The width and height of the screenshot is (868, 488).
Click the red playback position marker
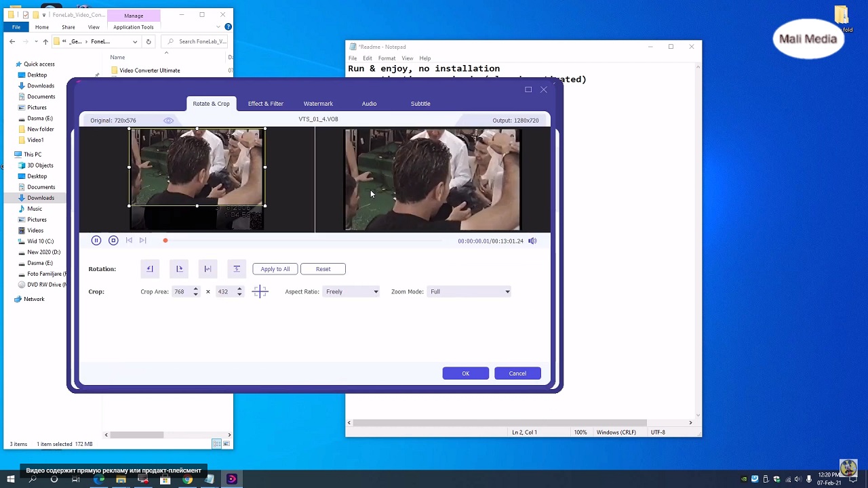165,241
